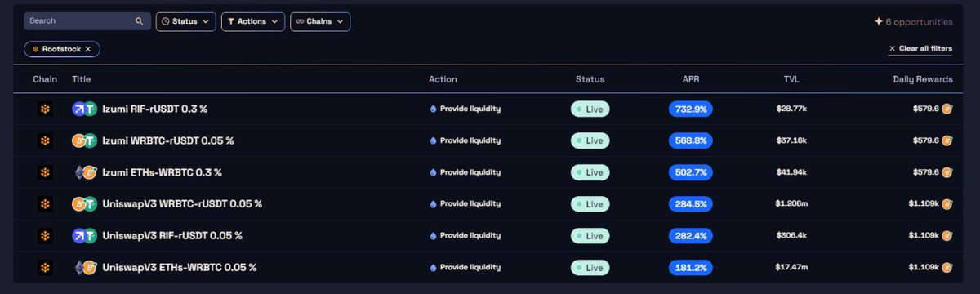Click TVL value $37.16k
The width and height of the screenshot is (980, 294).
click(x=791, y=140)
